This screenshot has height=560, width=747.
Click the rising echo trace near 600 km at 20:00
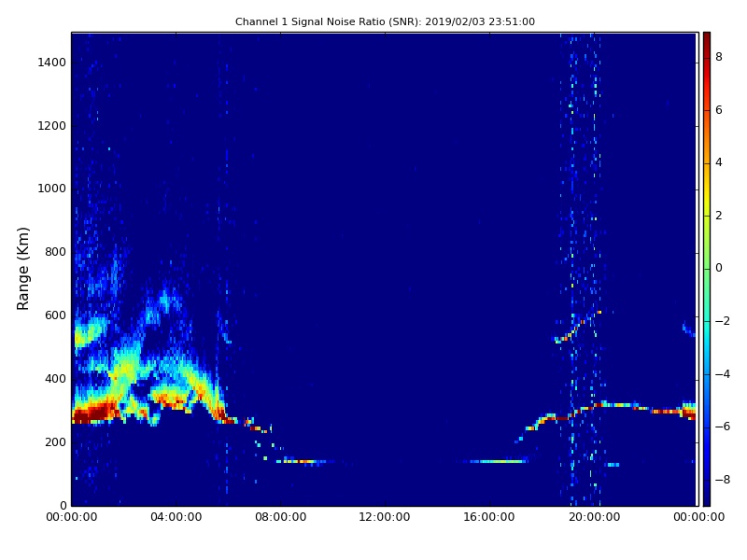pyautogui.click(x=578, y=326)
